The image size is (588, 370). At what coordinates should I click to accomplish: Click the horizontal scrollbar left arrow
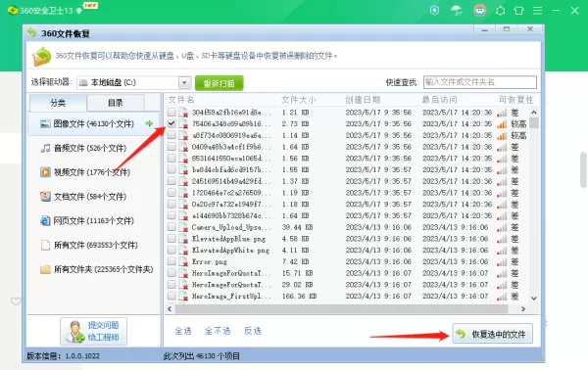point(170,309)
